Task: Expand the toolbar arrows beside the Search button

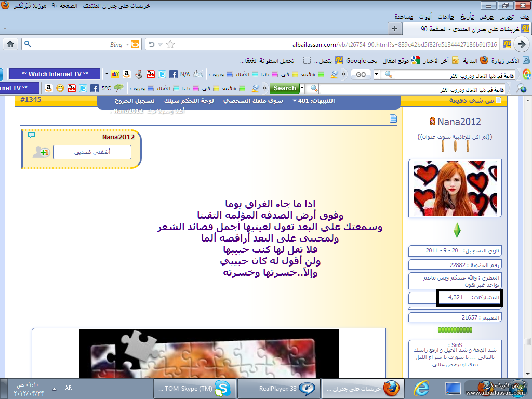Action: pyautogui.click(x=264, y=88)
